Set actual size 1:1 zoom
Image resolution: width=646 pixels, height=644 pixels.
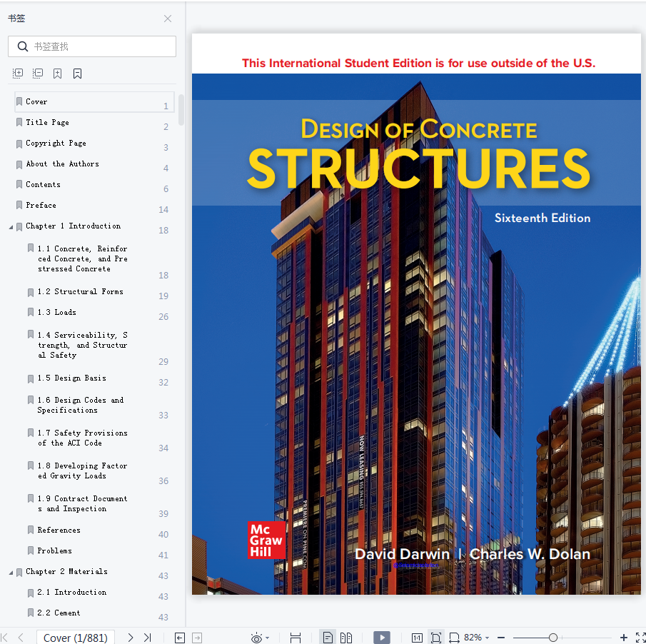(417, 638)
